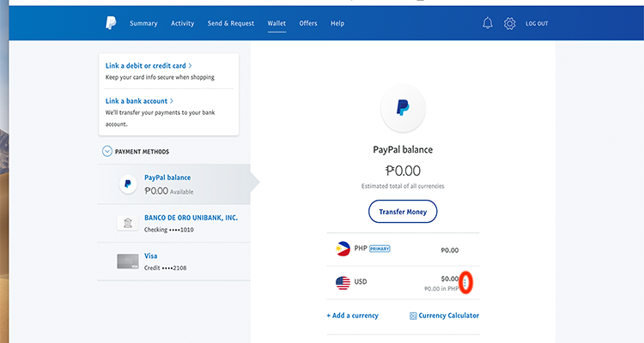Viewport: 644px width, 343px height.
Task: Click Add a currency link
Action: [352, 316]
